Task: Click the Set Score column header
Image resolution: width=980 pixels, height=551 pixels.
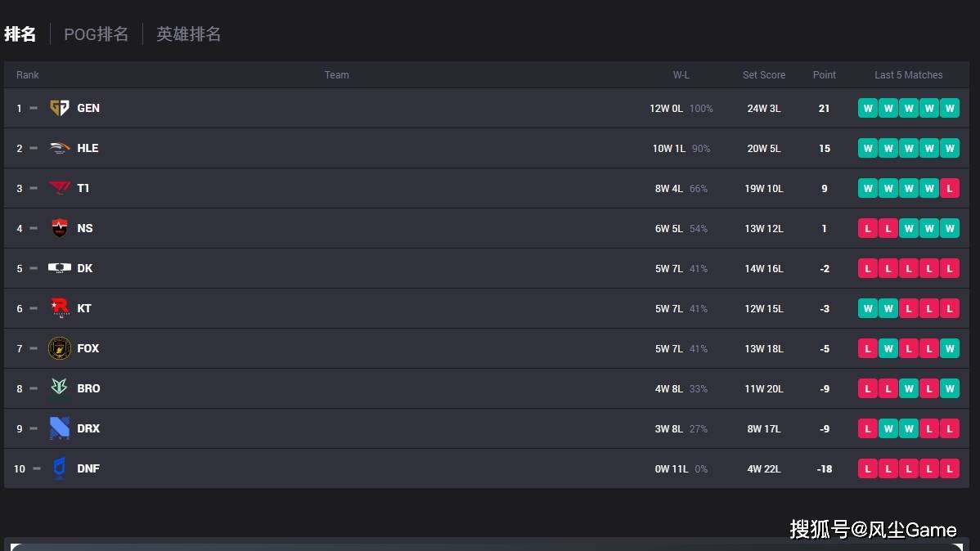Action: (x=764, y=75)
